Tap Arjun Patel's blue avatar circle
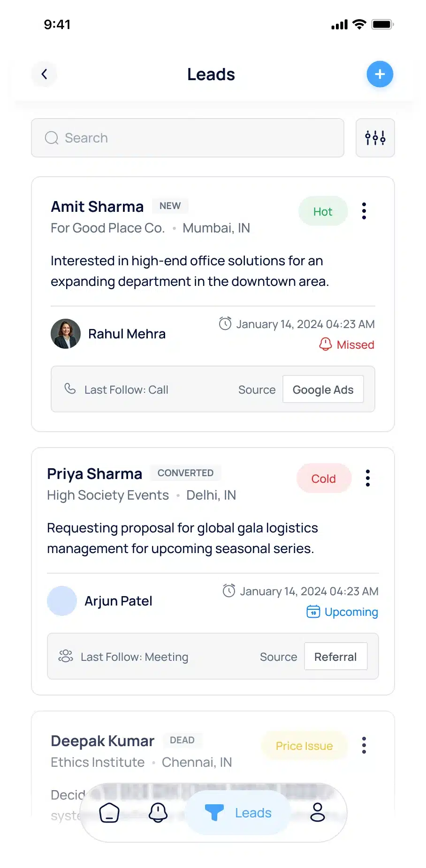This screenshot has height=868, width=426. pyautogui.click(x=62, y=601)
